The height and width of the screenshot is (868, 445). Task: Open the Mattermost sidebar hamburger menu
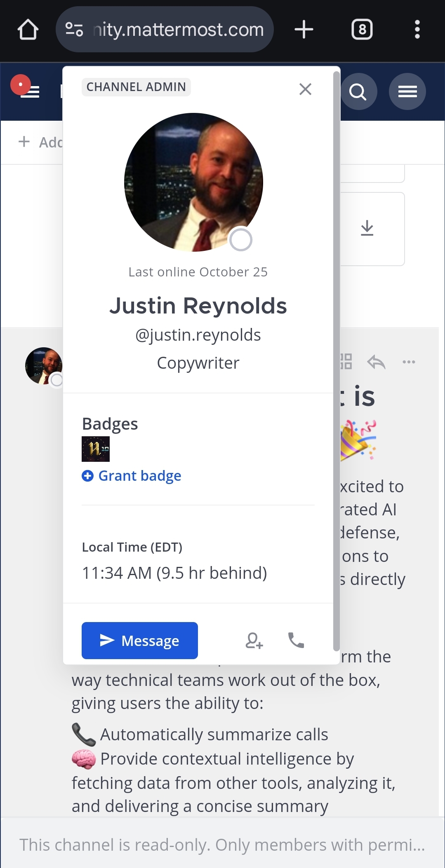point(30,91)
